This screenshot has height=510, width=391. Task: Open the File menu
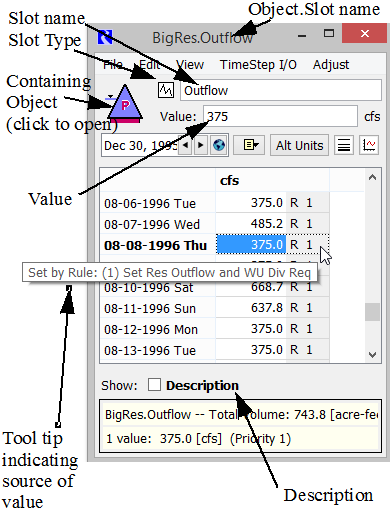(x=113, y=64)
